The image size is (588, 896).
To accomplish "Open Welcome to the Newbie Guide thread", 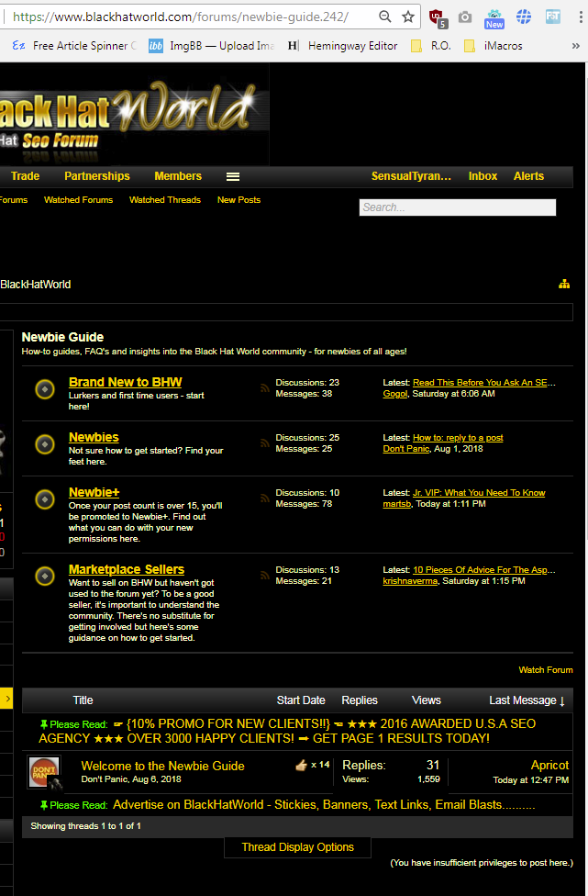I will point(162,766).
